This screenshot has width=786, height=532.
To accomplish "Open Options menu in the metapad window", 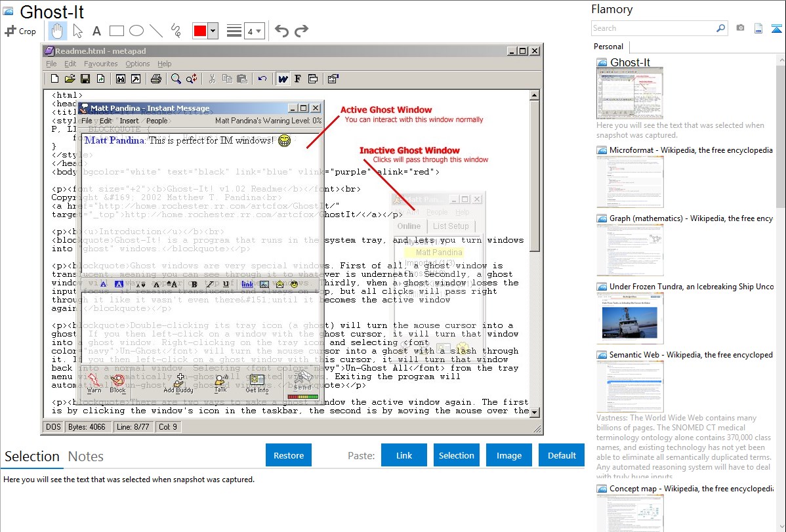I will coord(137,64).
